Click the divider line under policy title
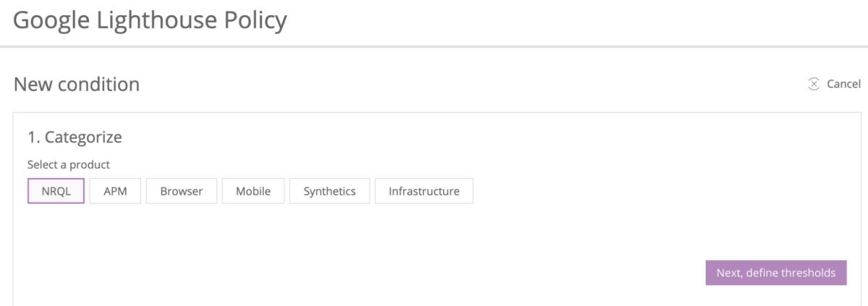Viewport: 868px width, 306px height. [x=434, y=47]
